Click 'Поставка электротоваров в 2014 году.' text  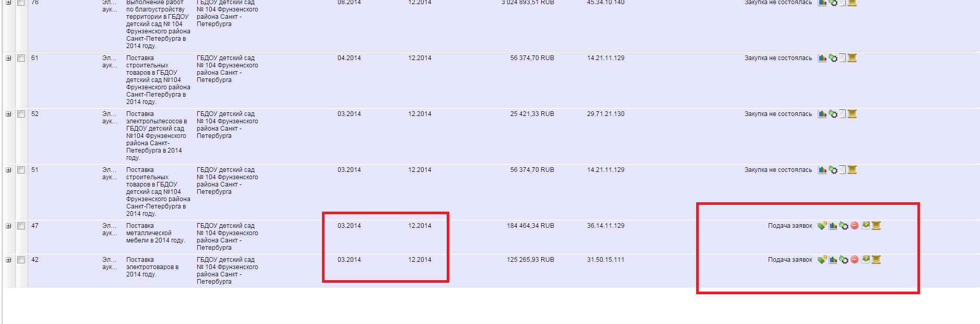click(152, 267)
